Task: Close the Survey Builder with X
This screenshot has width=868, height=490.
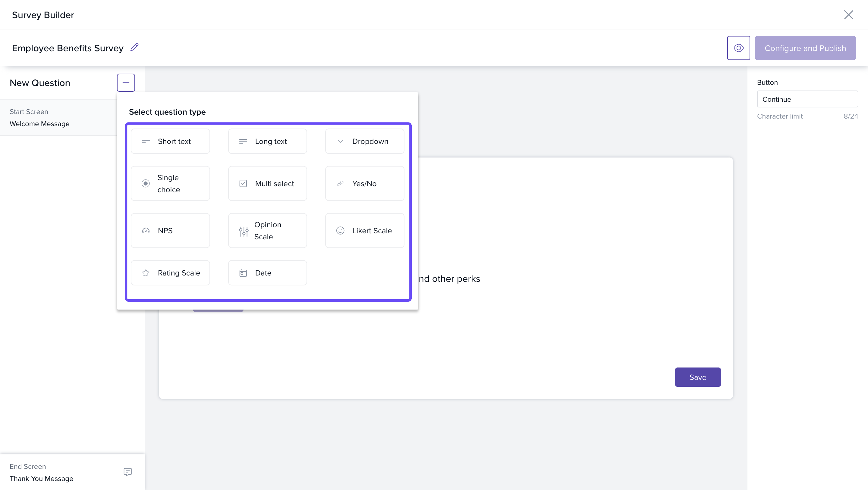Action: [x=848, y=15]
